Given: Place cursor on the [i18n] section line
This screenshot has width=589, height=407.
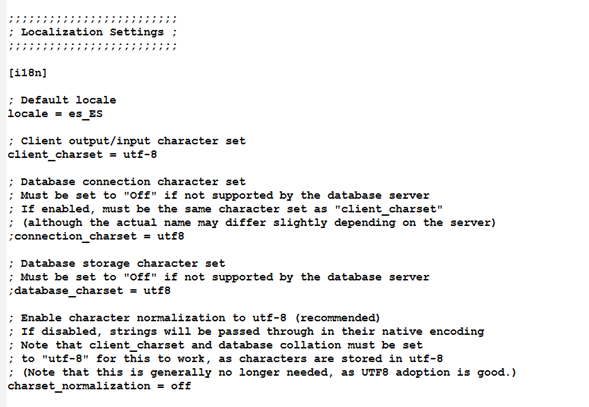Looking at the screenshot, I should pyautogui.click(x=28, y=73).
